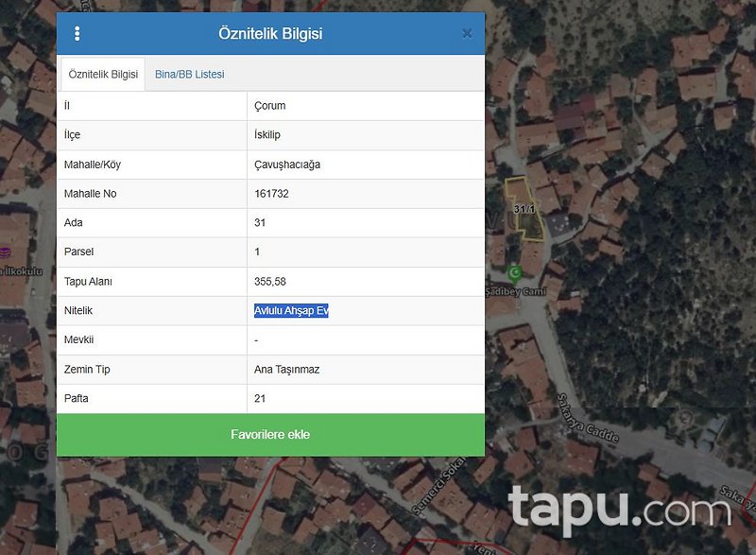
Task: Switch to the Bina/BB Listesi tab
Action: pyautogui.click(x=190, y=74)
